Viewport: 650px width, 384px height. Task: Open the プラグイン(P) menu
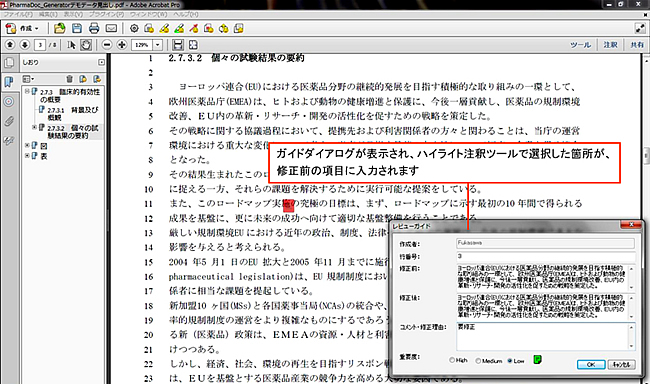(x=107, y=15)
